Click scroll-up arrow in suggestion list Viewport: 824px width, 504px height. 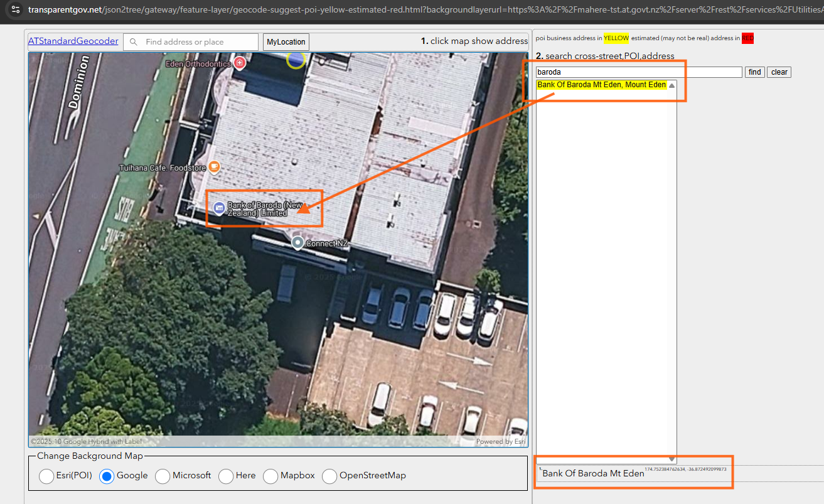[x=672, y=85]
